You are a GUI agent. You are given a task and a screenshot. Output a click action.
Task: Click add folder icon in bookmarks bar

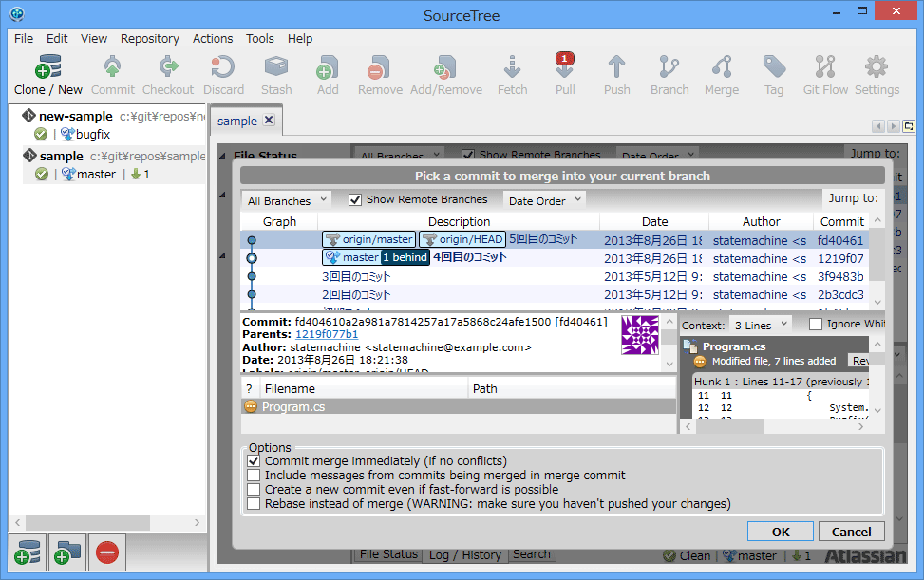[67, 552]
